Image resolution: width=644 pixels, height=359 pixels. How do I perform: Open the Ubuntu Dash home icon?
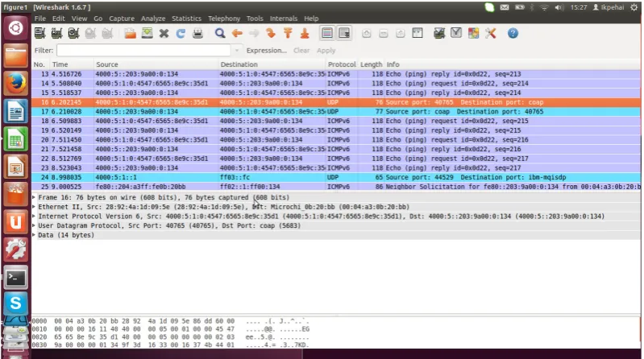15,28
